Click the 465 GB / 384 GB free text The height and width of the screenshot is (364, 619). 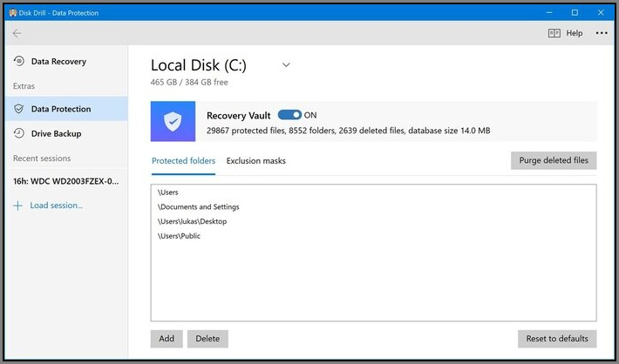point(189,83)
